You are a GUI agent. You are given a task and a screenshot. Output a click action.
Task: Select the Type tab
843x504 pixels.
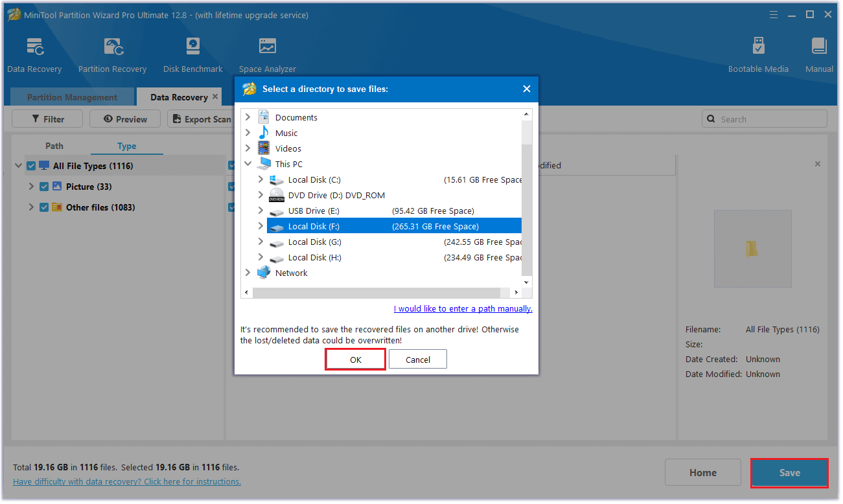pos(126,146)
